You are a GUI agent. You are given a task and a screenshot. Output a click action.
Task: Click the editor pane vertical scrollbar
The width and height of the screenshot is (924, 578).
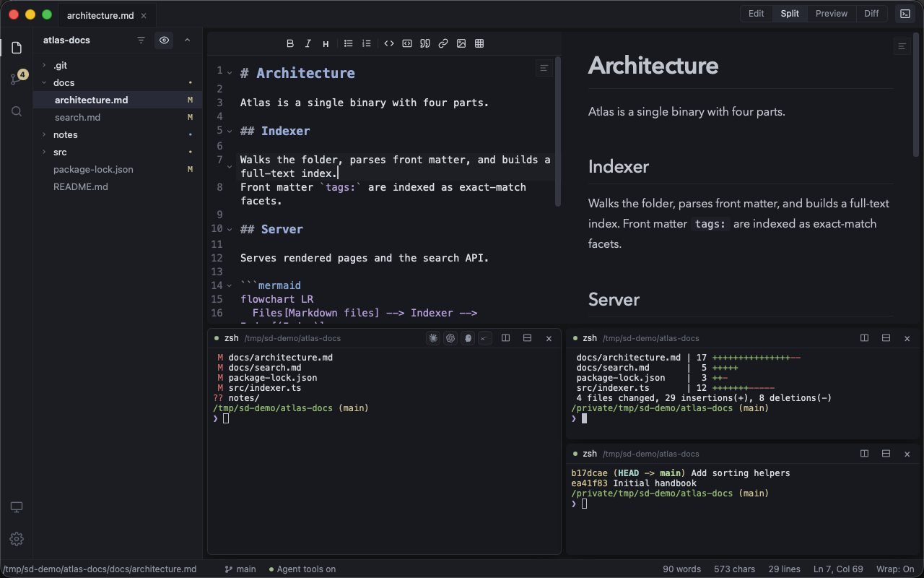(x=558, y=131)
